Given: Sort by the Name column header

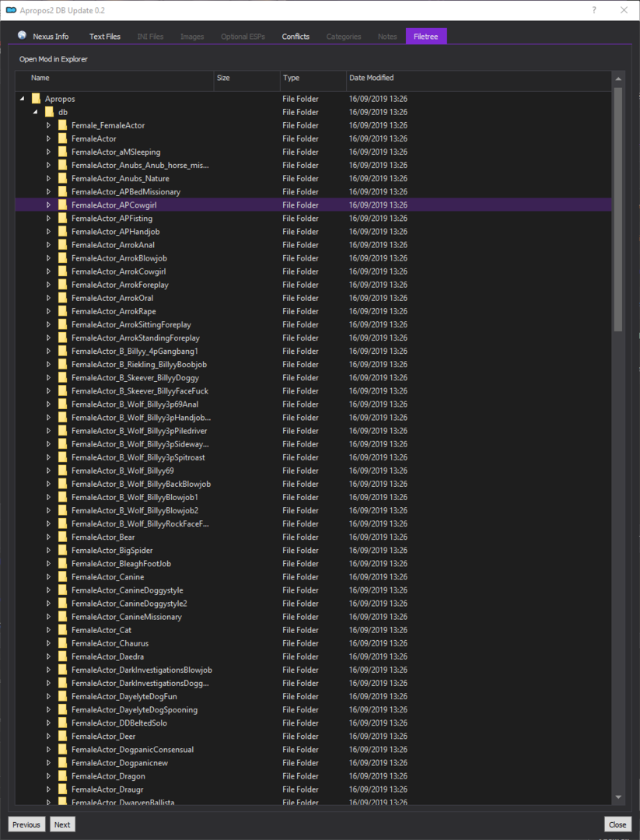Looking at the screenshot, I should [x=114, y=79].
